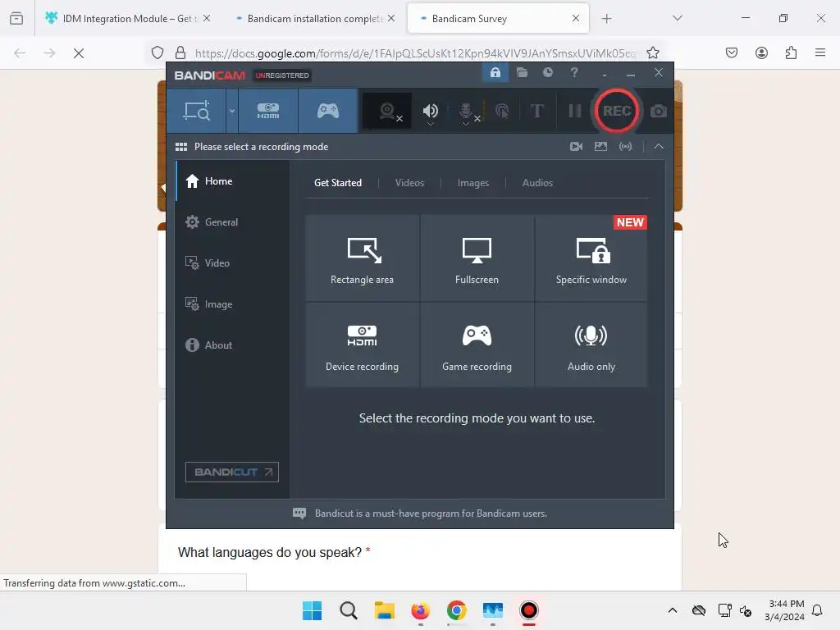Open About section in the sidebar
Viewport: 840px width, 630px height.
(x=232, y=345)
